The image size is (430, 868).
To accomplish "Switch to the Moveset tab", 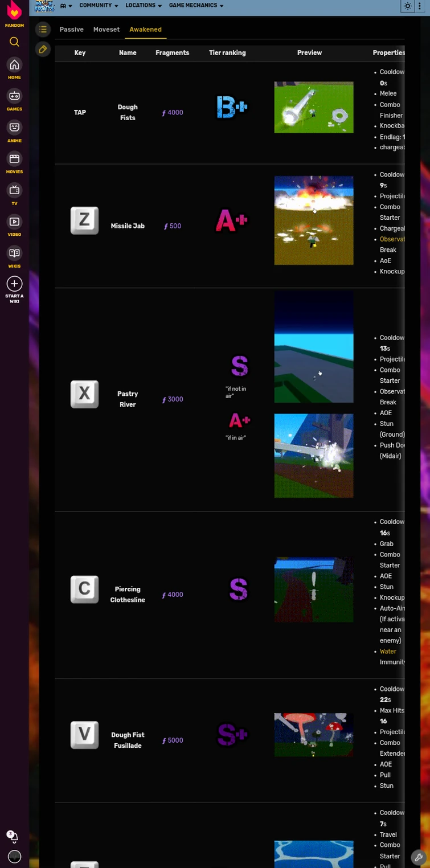I will [x=107, y=30].
